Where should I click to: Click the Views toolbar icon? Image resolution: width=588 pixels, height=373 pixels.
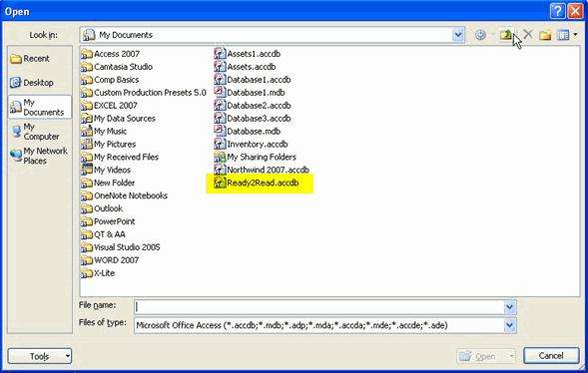563,35
